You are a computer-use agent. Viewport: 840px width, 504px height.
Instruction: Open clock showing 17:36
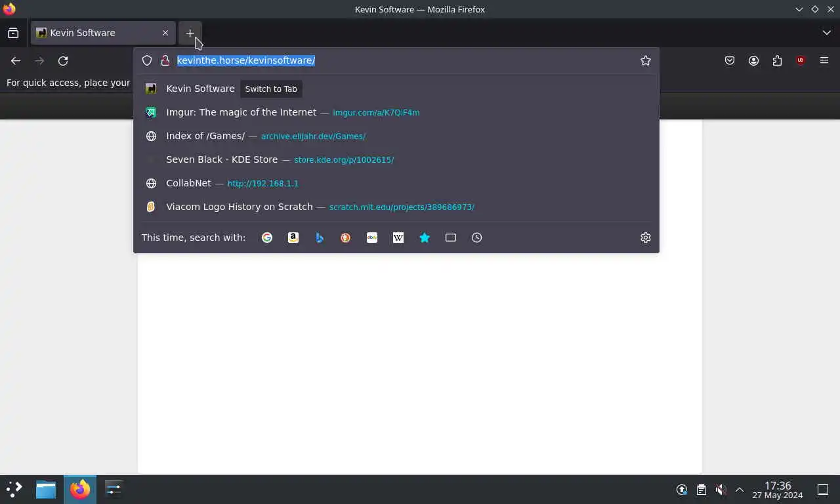click(x=778, y=490)
